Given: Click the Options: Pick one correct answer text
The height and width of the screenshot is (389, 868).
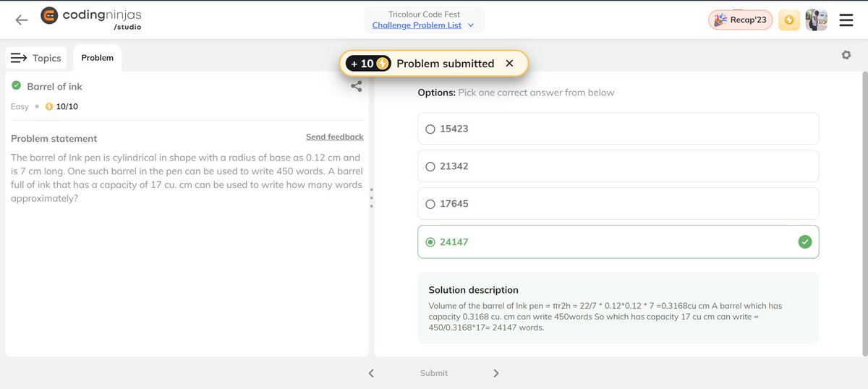Looking at the screenshot, I should pos(516,93).
